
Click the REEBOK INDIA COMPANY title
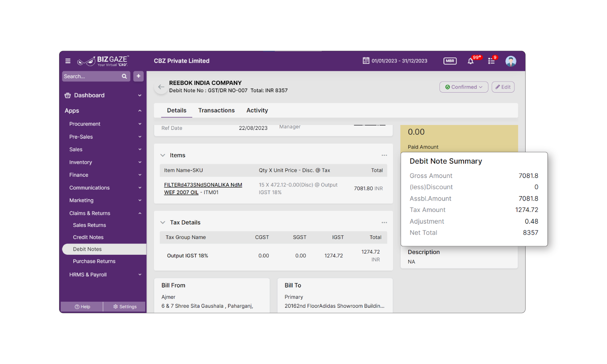click(205, 83)
